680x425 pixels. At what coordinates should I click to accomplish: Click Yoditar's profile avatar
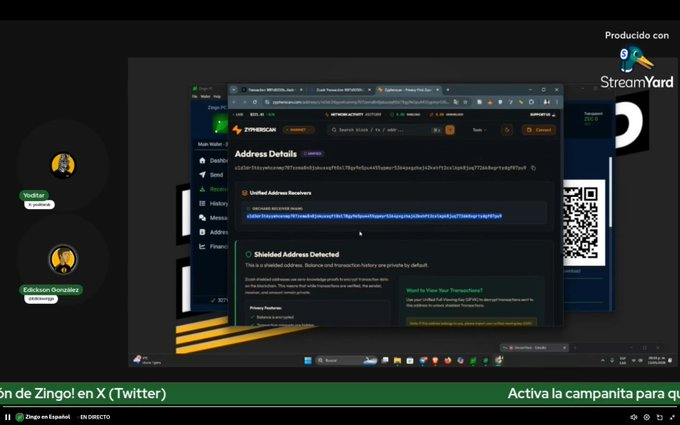click(63, 165)
